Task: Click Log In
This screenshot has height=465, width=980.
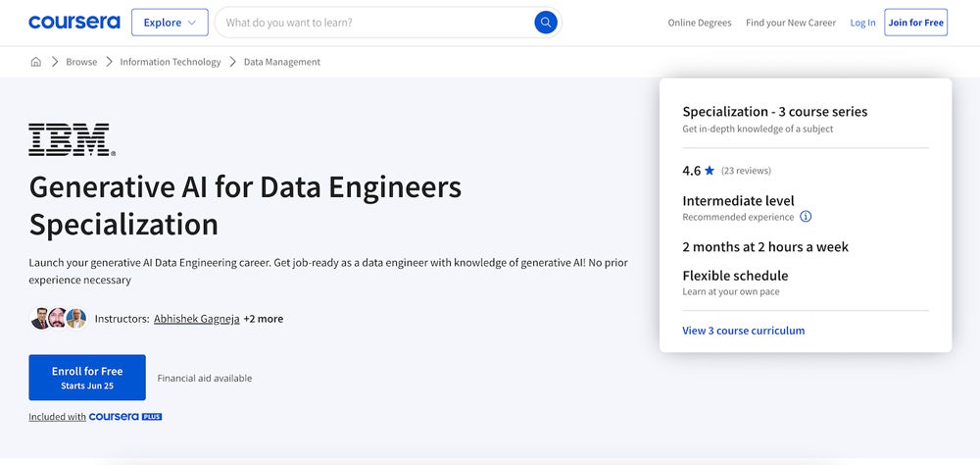Action: [x=862, y=23]
